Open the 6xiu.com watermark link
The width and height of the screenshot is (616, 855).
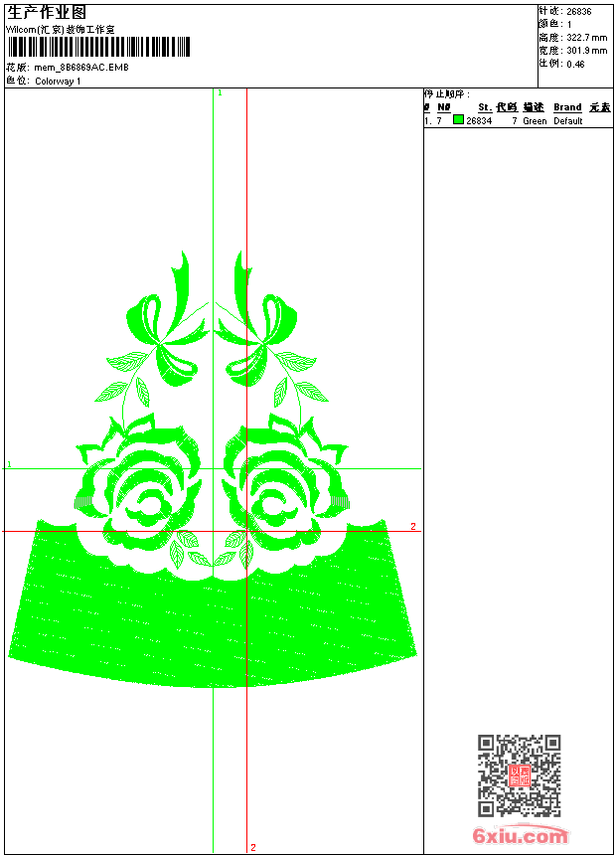[520, 837]
